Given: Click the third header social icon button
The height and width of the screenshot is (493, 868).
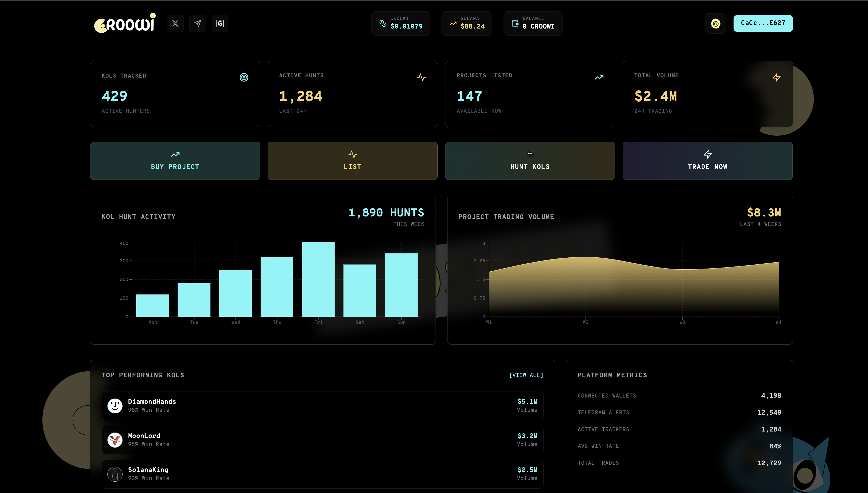Looking at the screenshot, I should pos(220,23).
